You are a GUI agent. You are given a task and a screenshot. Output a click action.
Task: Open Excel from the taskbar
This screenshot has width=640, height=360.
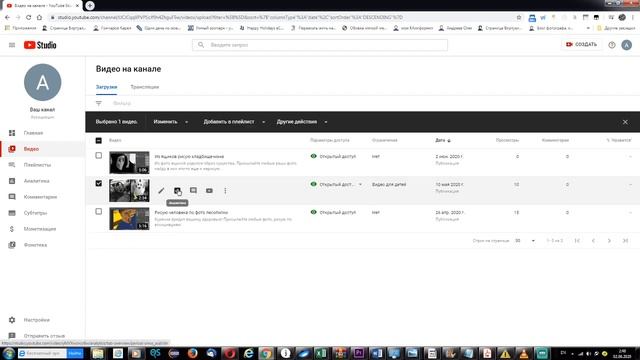[321, 353]
